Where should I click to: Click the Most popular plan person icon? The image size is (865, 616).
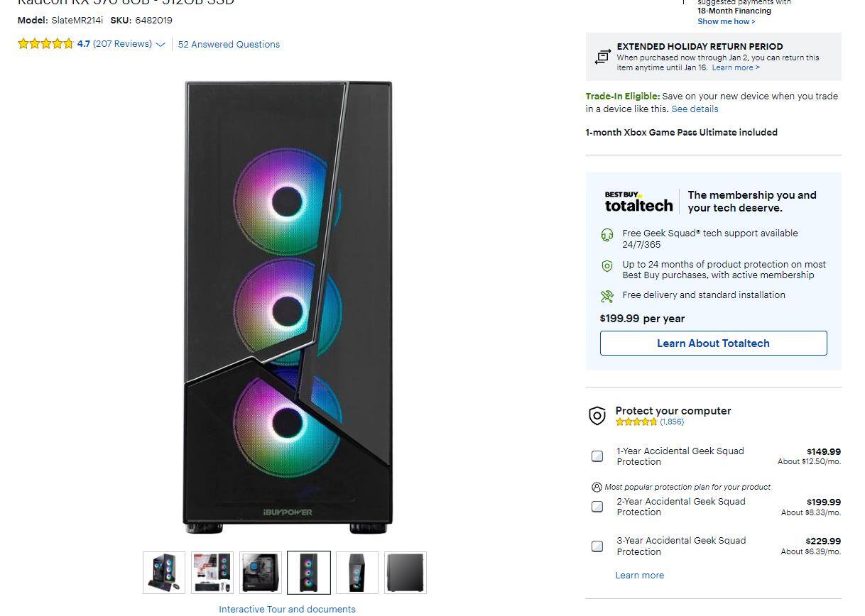click(x=595, y=487)
